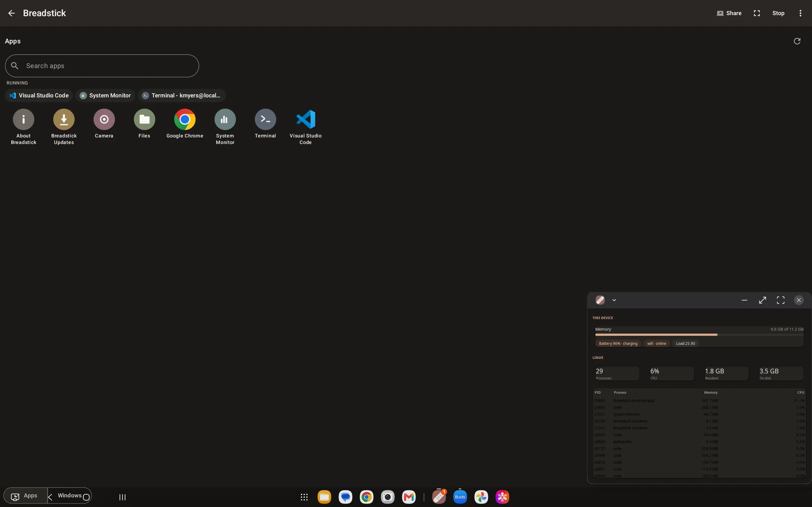Image resolution: width=812 pixels, height=507 pixels.
Task: Click the Memory column header
Action: [x=710, y=393]
